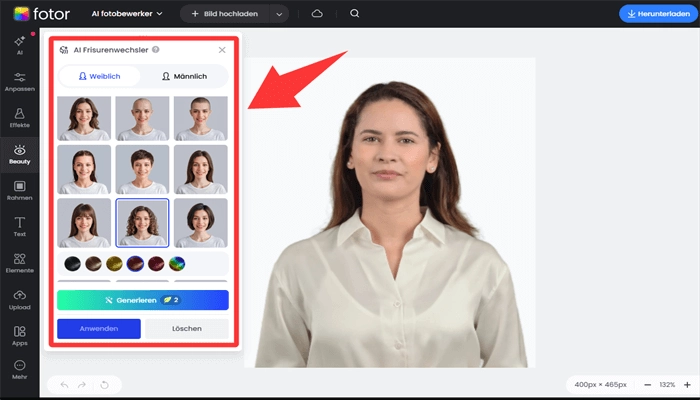Open the AI fotobewerker dropdown
The width and height of the screenshot is (700, 400).
tap(127, 14)
